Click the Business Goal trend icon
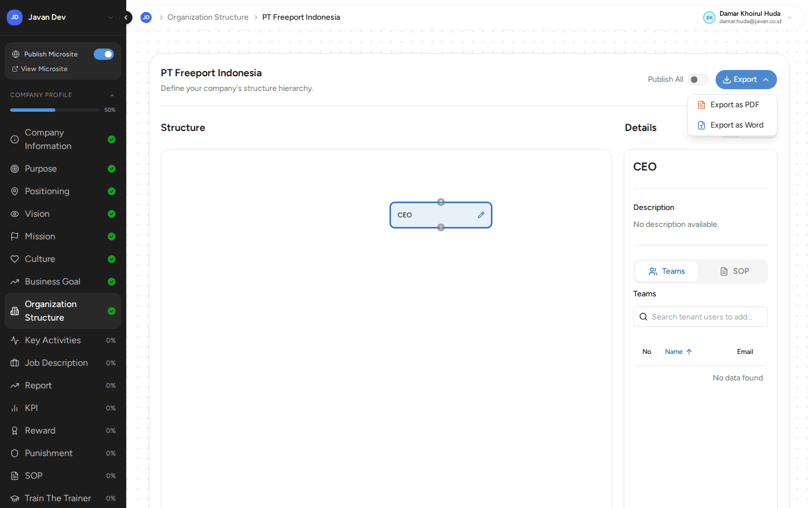Viewport: 812px width, 508px height. [15, 282]
